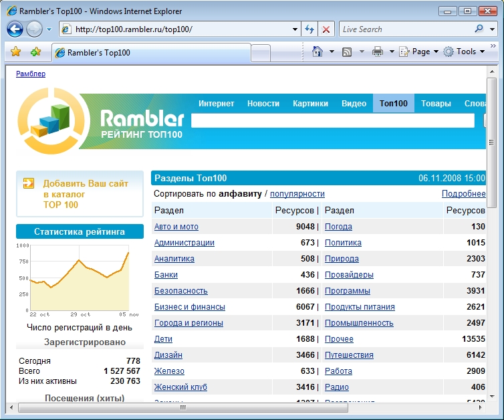Open the Продукты питания section link
This screenshot has width=504, height=420.
pos(360,307)
